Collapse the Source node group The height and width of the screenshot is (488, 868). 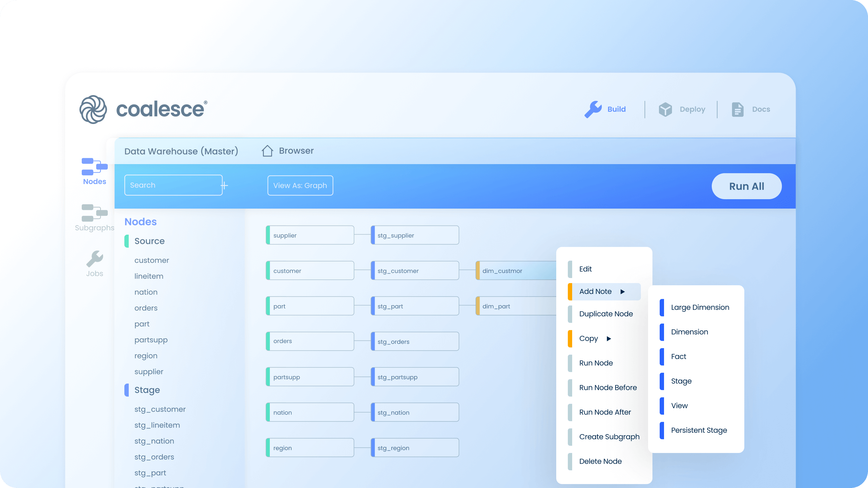[x=149, y=241]
